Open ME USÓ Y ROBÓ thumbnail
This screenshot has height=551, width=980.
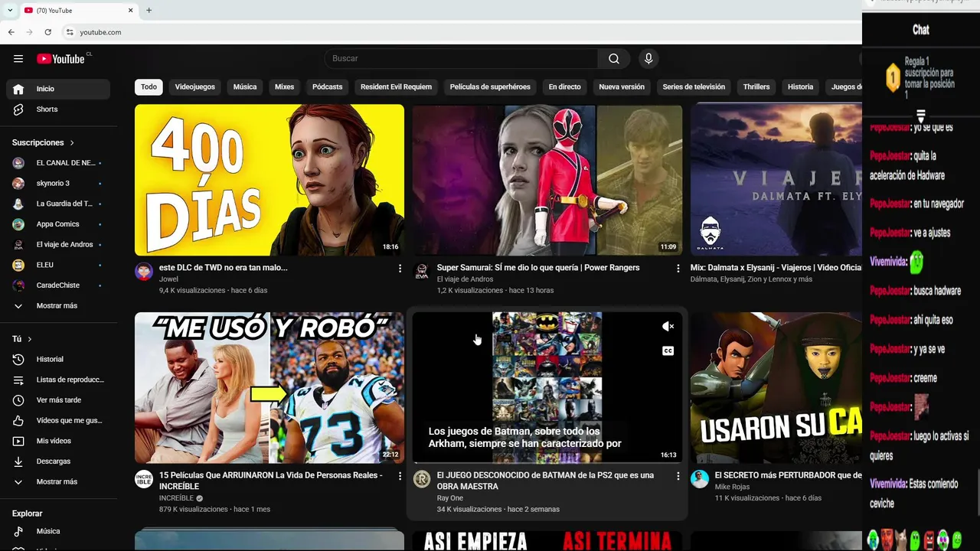point(269,387)
